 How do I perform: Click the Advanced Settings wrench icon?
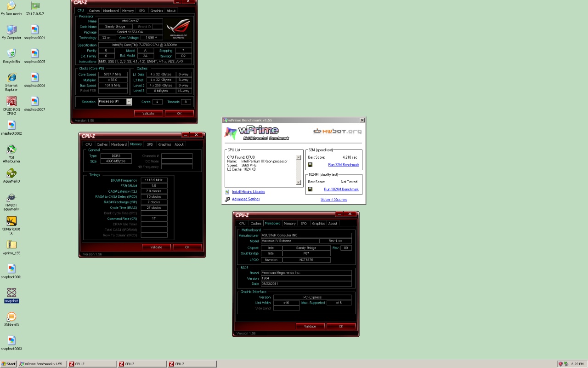[x=227, y=199]
